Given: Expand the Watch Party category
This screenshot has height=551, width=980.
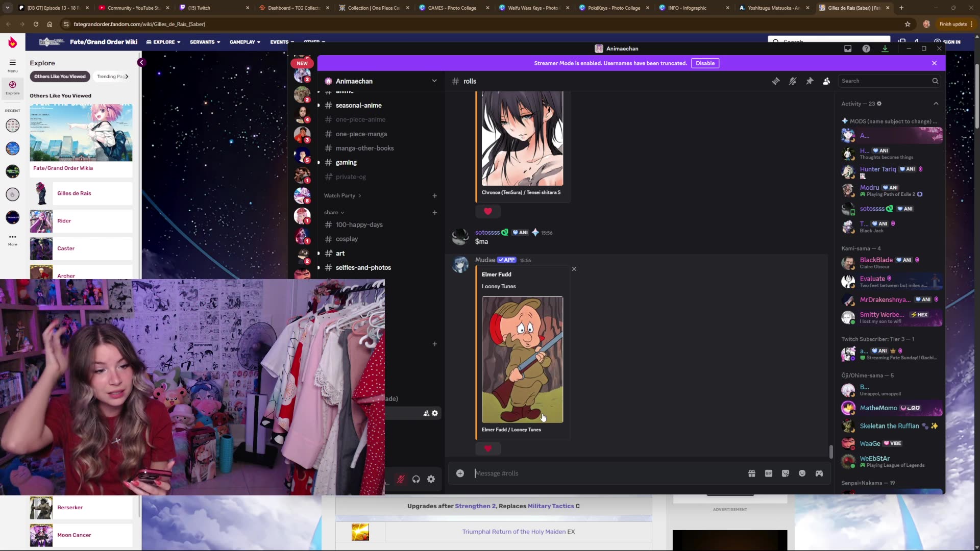Looking at the screenshot, I should (342, 195).
